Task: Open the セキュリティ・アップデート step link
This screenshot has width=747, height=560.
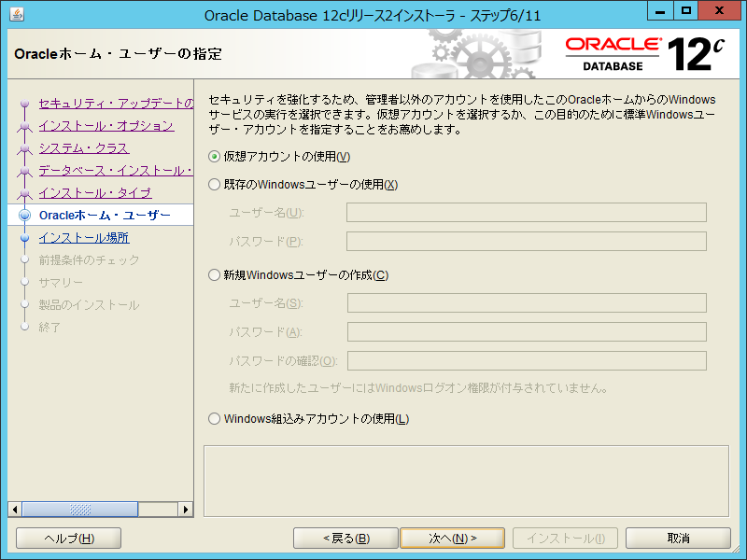Action: click(116, 104)
